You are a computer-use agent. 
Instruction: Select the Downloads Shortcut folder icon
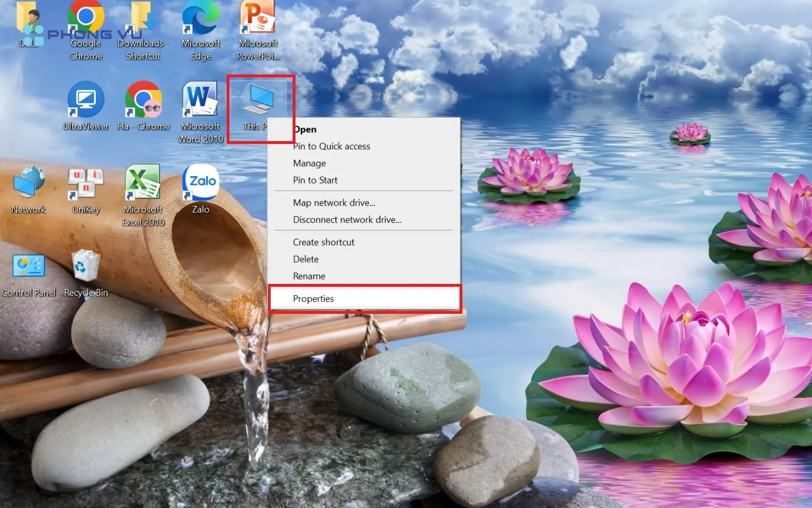[x=143, y=23]
